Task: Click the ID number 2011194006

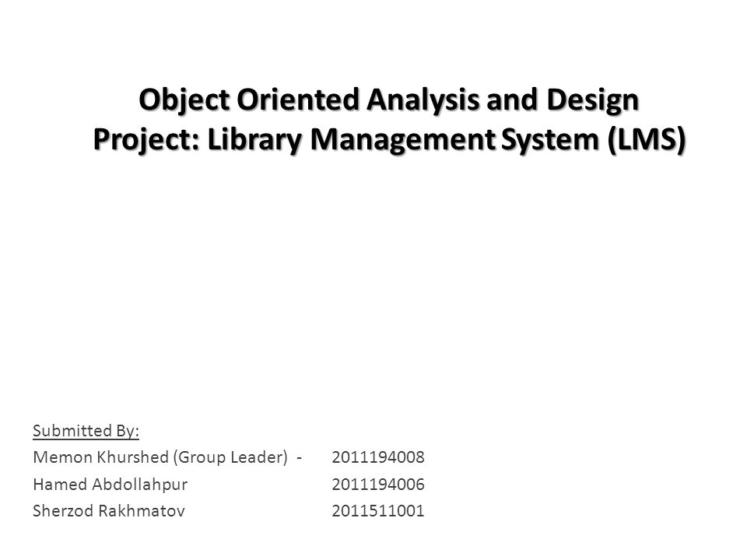Action: point(378,485)
